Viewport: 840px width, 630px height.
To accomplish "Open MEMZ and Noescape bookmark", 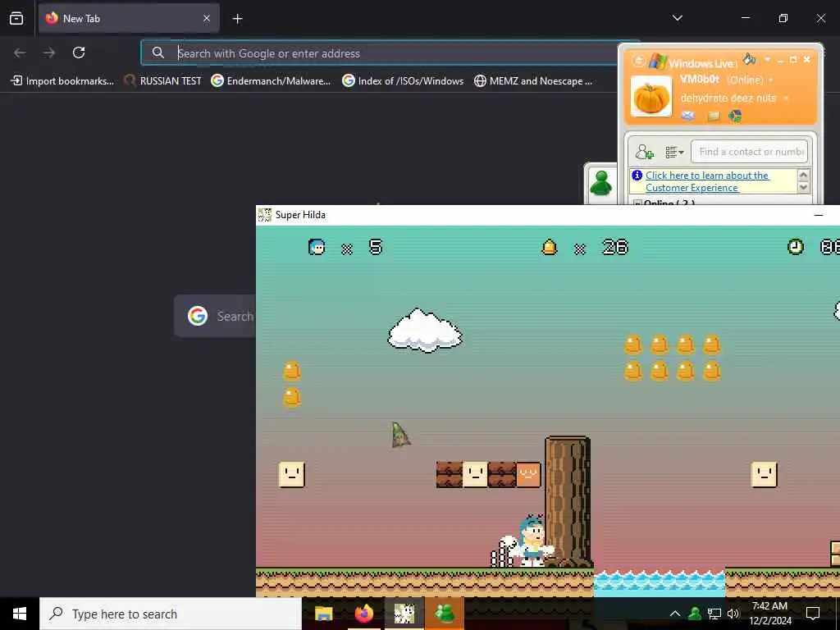I will (533, 81).
